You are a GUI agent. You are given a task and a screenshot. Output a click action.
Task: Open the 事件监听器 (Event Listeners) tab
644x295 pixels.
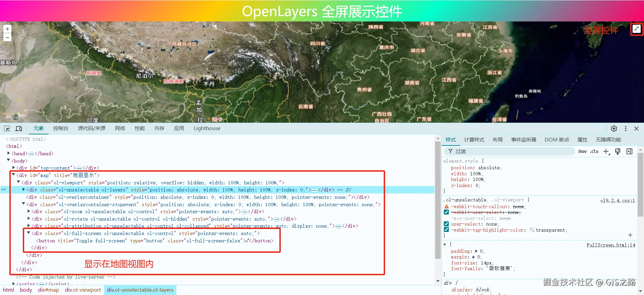pos(524,140)
